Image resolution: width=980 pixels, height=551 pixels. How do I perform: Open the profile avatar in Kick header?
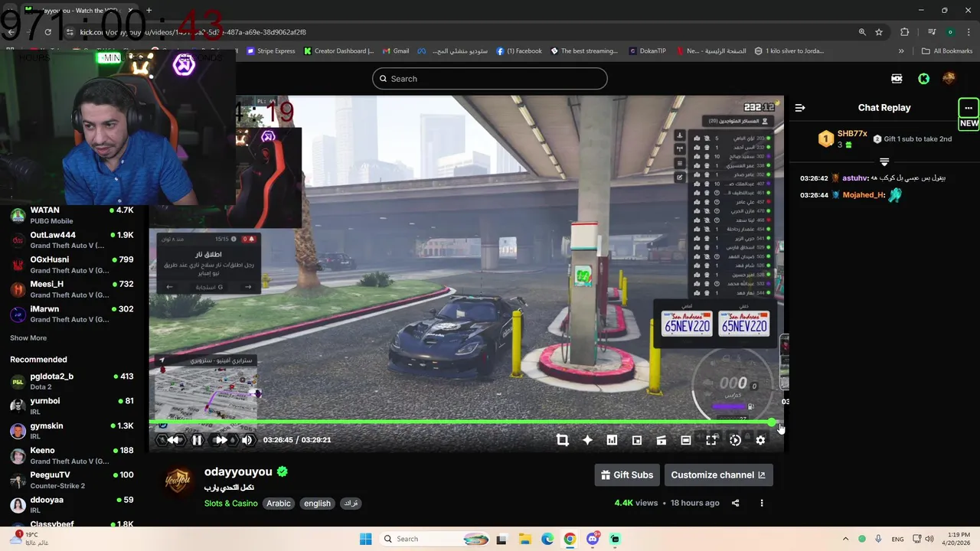click(x=949, y=79)
